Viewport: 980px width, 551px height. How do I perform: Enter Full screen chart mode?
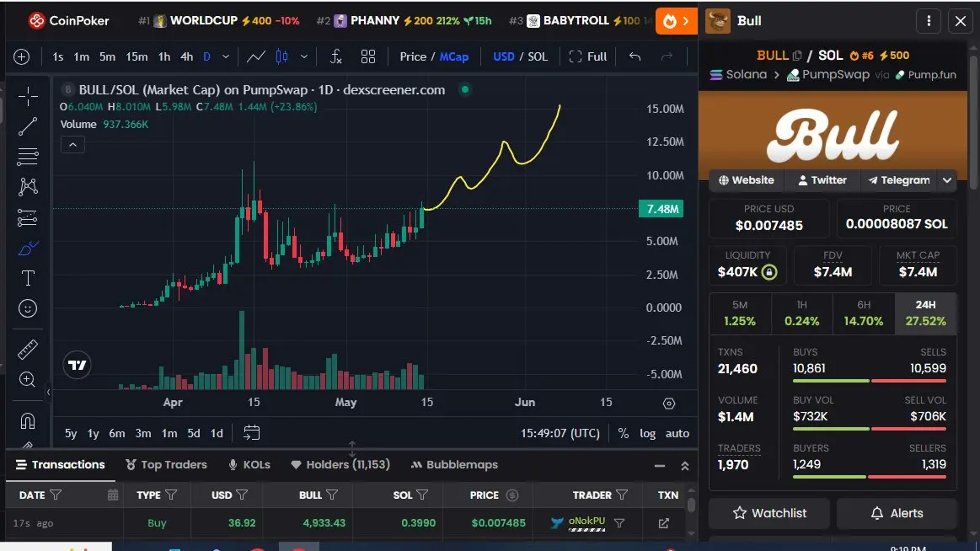coord(587,56)
